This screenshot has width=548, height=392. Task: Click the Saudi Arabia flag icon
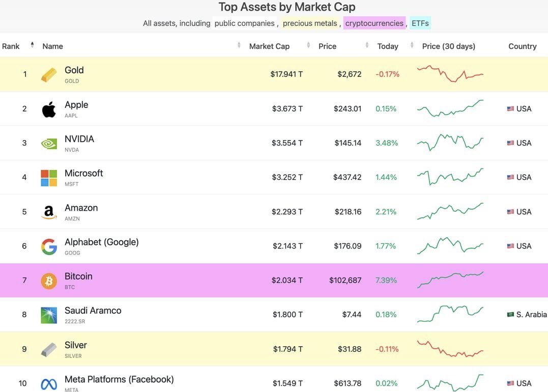click(x=510, y=315)
